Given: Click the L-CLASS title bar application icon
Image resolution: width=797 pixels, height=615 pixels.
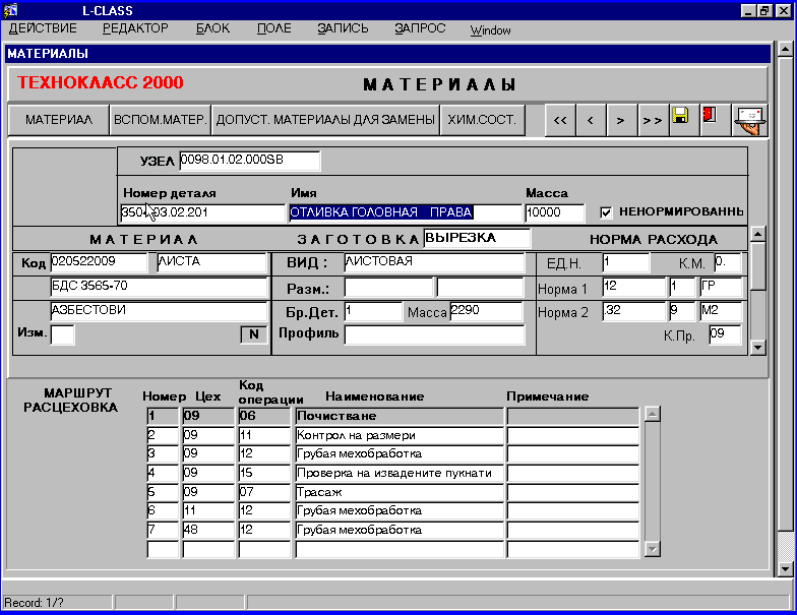Looking at the screenshot, I should click(10, 10).
